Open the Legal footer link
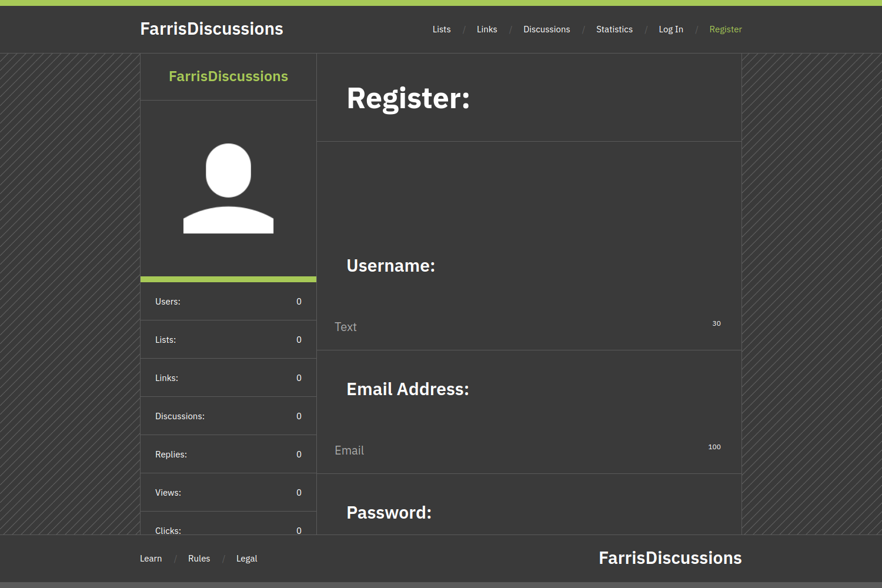Screen dimensions: 882x588 246,559
